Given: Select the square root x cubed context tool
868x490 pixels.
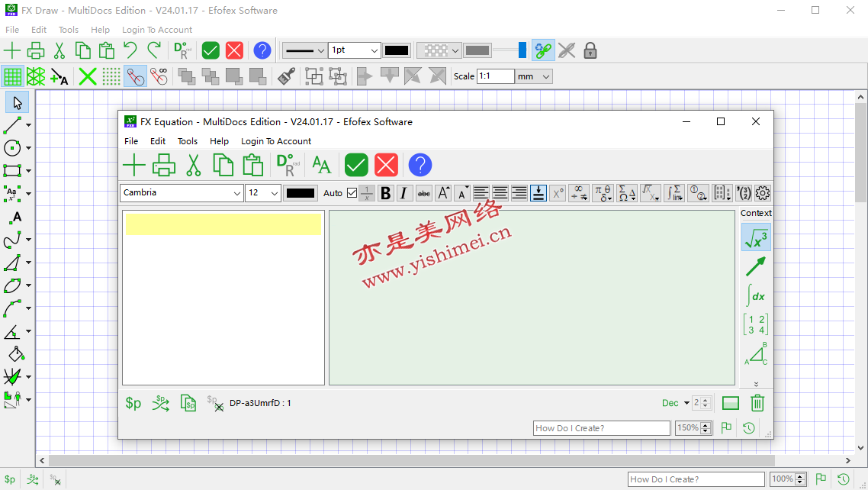Looking at the screenshot, I should [x=756, y=237].
